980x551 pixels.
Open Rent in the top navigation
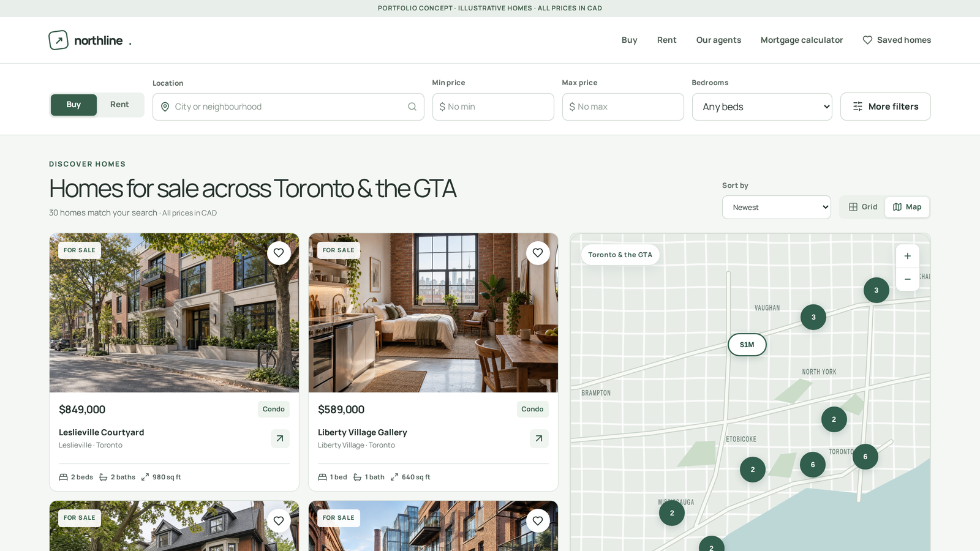(x=667, y=40)
